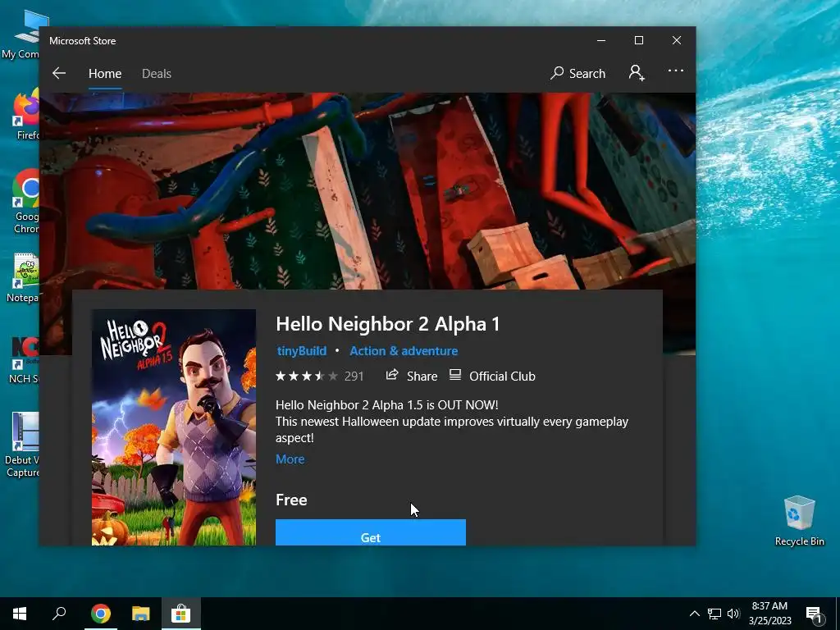Open taskbar search magnifier
The image size is (840, 630).
click(59, 614)
